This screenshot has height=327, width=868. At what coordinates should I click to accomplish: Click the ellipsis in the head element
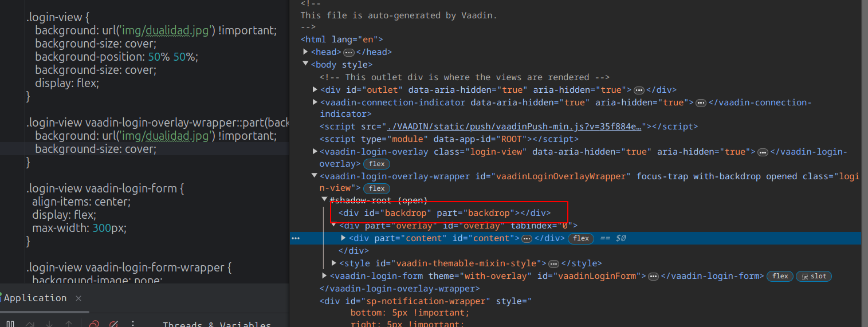(x=348, y=52)
